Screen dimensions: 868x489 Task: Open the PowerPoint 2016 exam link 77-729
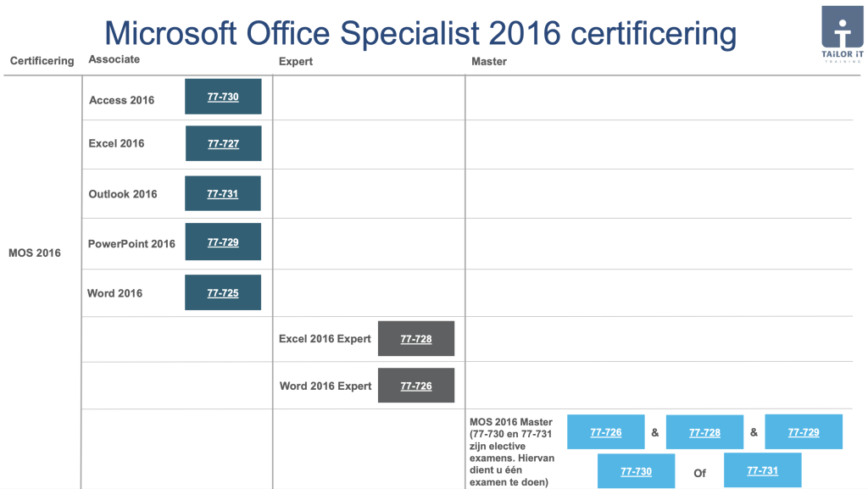click(223, 242)
